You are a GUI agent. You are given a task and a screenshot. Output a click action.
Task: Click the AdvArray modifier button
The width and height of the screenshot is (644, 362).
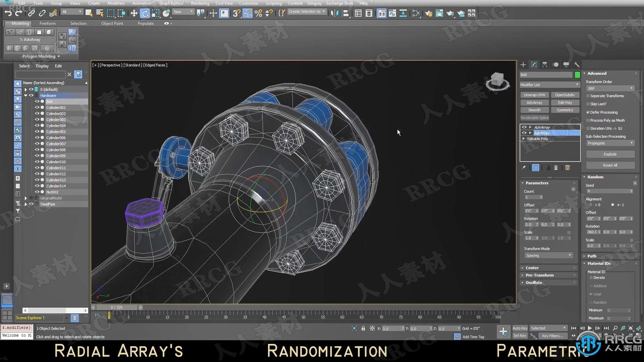click(x=535, y=102)
